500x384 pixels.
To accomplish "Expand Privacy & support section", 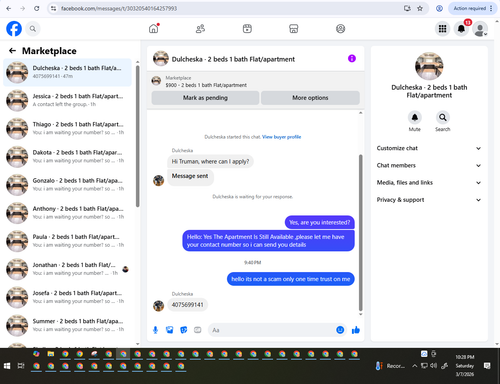I will pyautogui.click(x=429, y=200).
